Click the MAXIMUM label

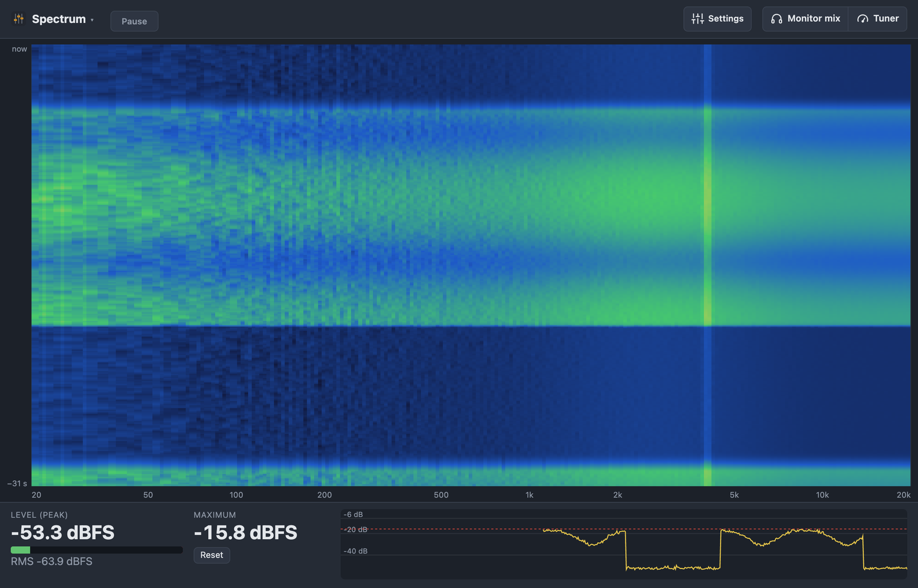[x=215, y=515]
